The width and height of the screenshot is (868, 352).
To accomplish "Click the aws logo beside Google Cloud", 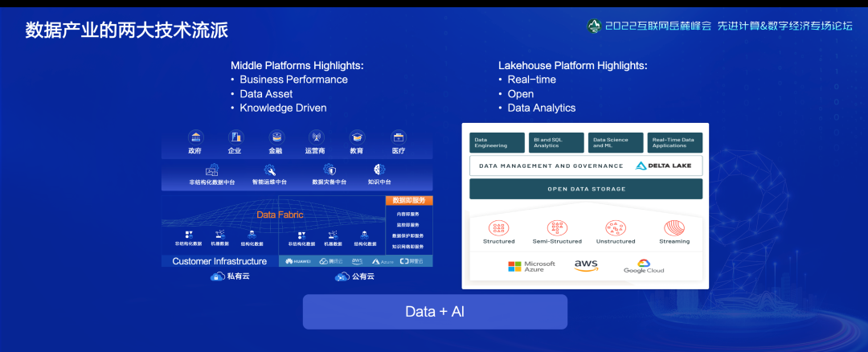I will pos(586,266).
